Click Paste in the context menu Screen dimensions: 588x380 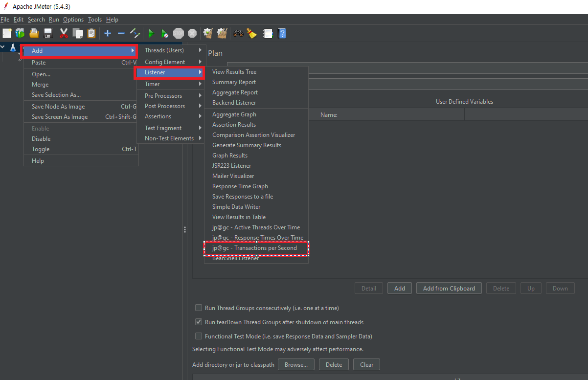pos(81,63)
